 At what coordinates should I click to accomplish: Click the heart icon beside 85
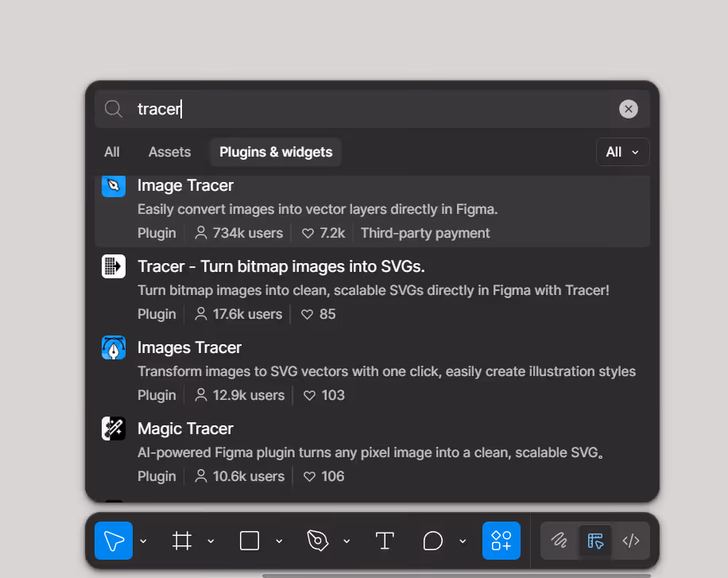click(307, 315)
